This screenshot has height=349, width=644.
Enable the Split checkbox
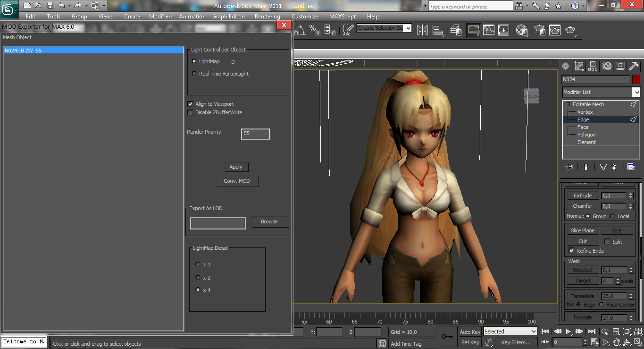(x=607, y=241)
